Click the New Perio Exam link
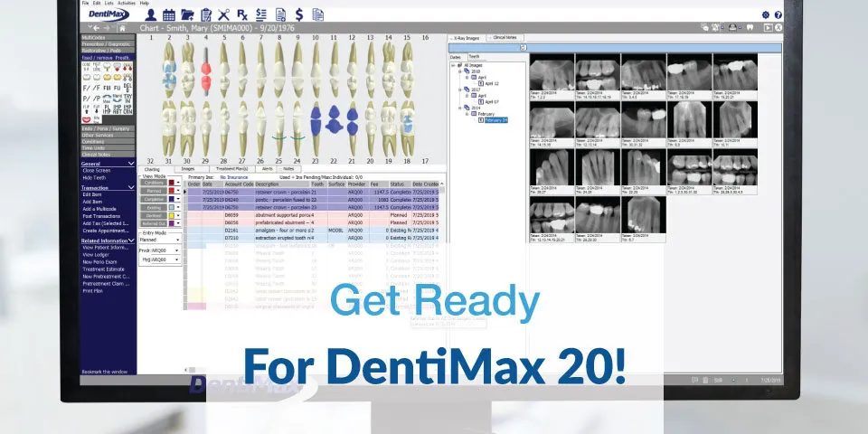 tap(99, 262)
